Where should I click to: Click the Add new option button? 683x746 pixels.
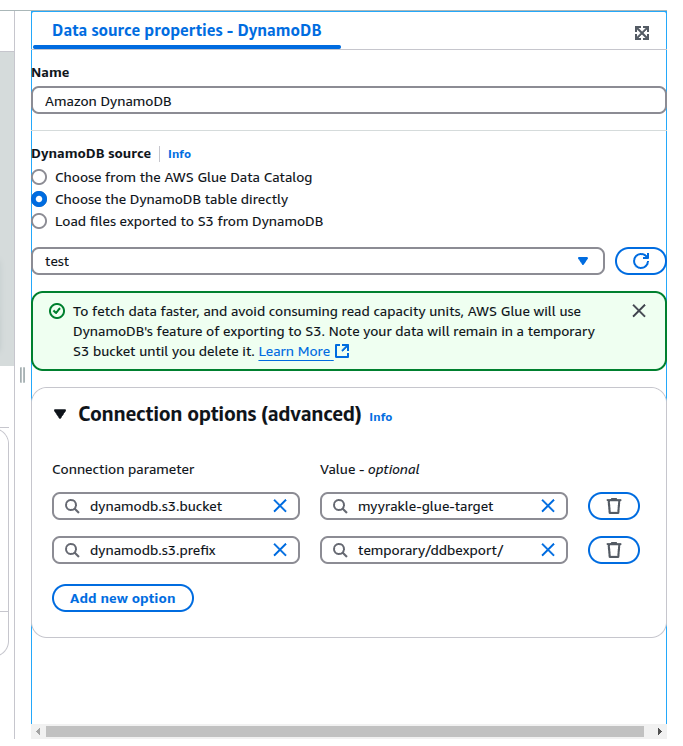click(x=122, y=598)
